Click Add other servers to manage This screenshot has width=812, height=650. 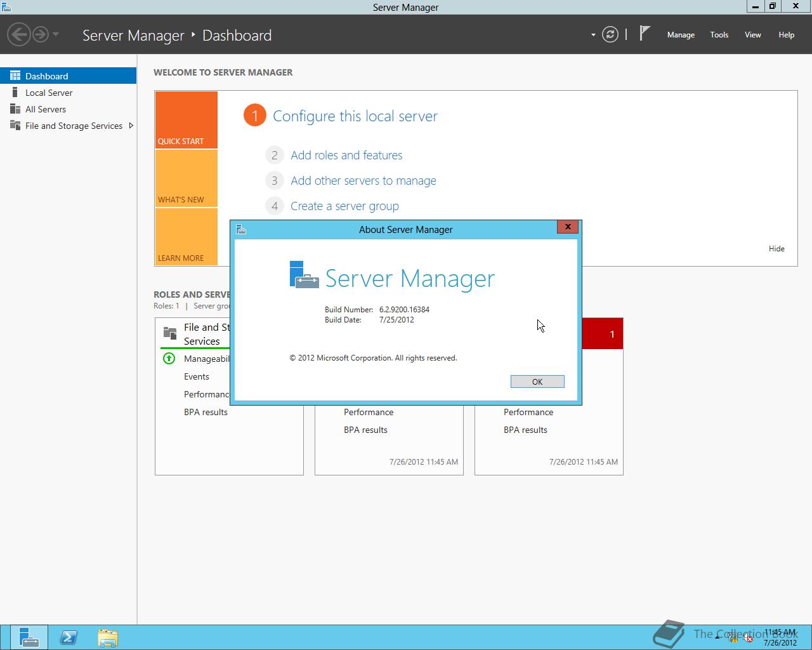[363, 180]
